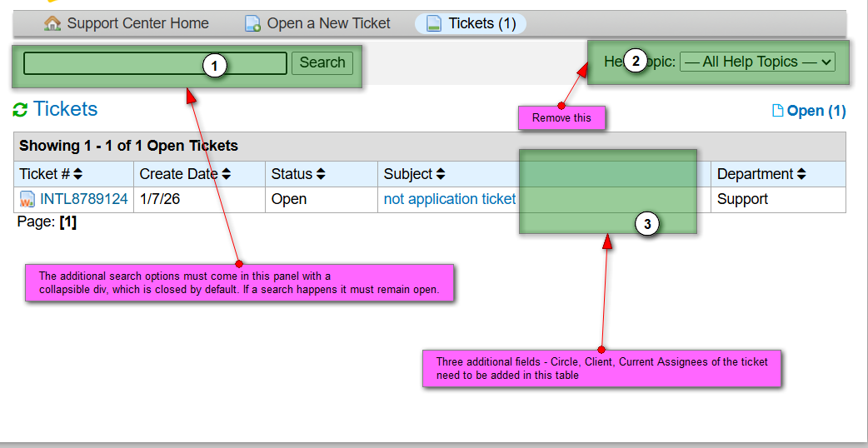Click the Department column sort arrows
This screenshot has height=448, width=868.
click(801, 174)
